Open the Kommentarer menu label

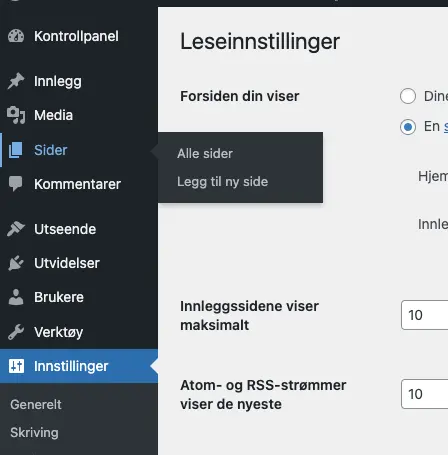[x=77, y=184]
